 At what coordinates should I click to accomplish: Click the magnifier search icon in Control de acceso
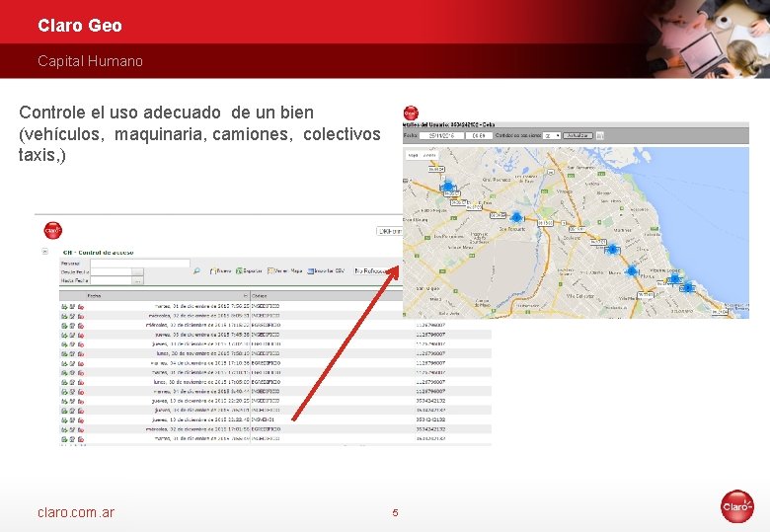pos(196,270)
